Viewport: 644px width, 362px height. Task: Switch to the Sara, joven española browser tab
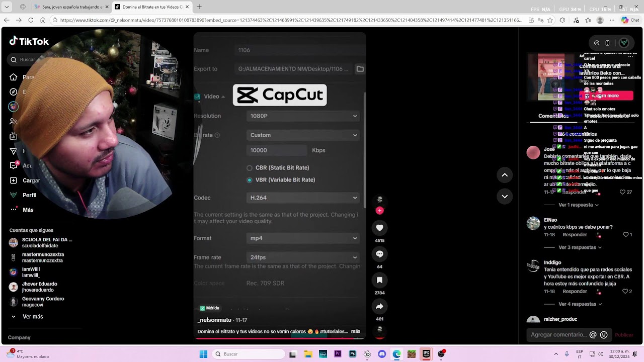(70, 7)
